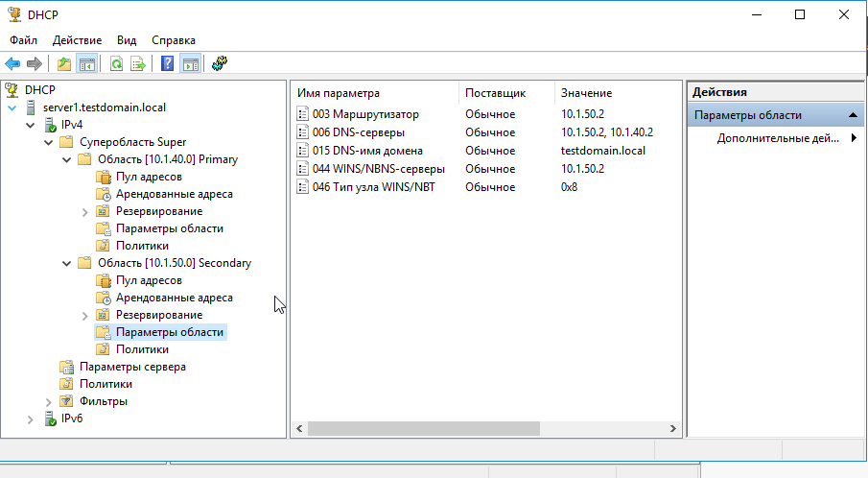Click the Up one level folder icon
Image resolution: width=868 pixels, height=478 pixels.
pyautogui.click(x=63, y=64)
